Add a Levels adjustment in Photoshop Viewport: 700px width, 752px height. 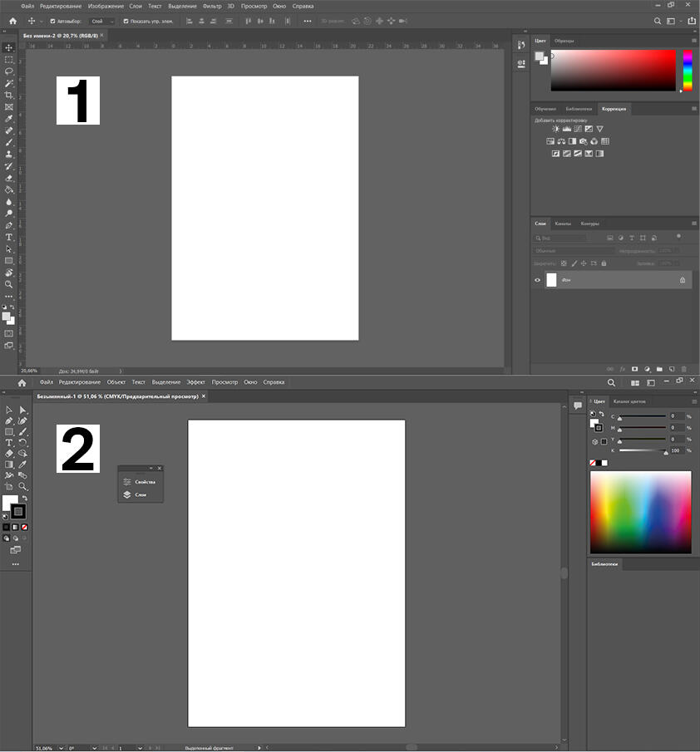tap(567, 129)
